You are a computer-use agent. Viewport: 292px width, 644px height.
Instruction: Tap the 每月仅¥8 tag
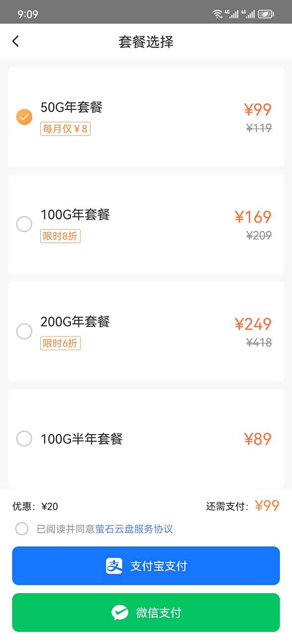coord(65,129)
